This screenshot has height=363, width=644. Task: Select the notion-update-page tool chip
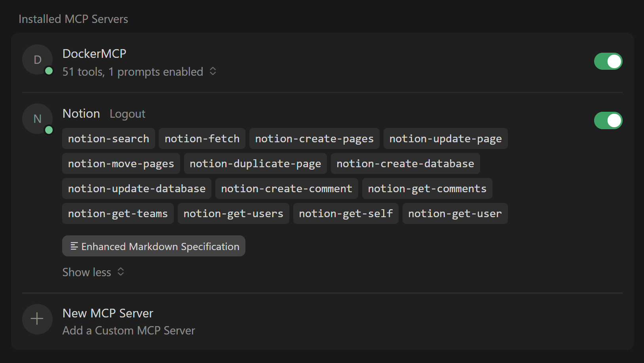click(445, 139)
